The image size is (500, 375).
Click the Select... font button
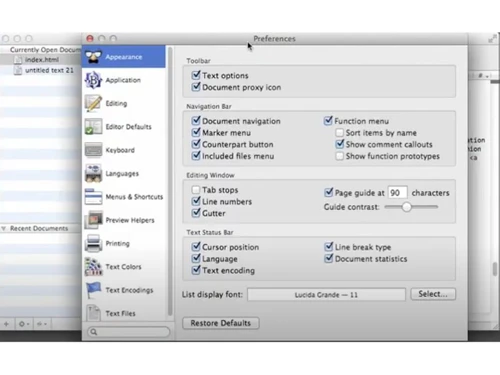pyautogui.click(x=433, y=294)
